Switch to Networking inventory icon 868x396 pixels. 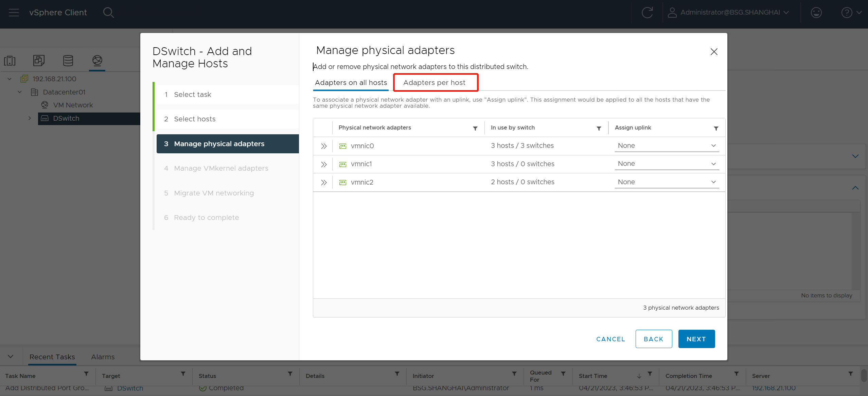tap(97, 61)
